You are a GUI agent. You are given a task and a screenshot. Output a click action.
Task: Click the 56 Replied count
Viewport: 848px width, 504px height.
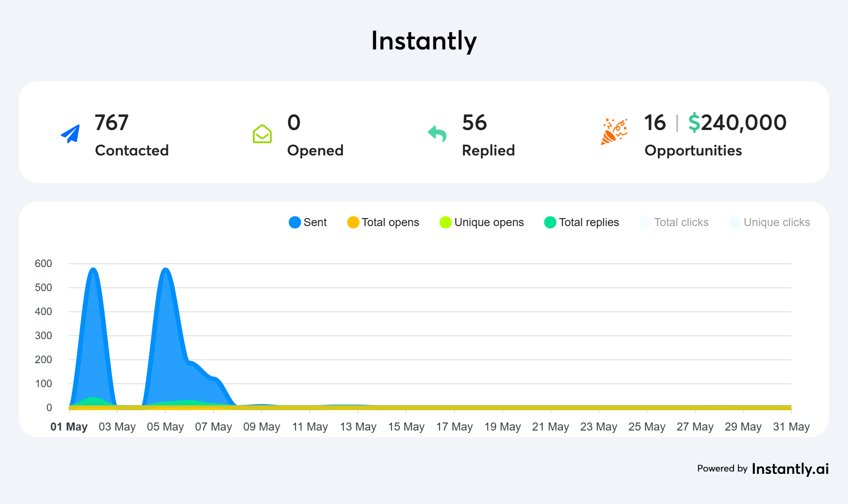[474, 123]
